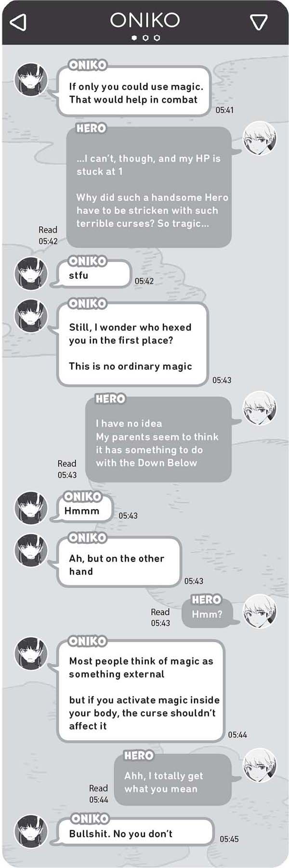This screenshot has height=868, width=289.
Task: Open the downward triangle menu in header
Action: [259, 22]
